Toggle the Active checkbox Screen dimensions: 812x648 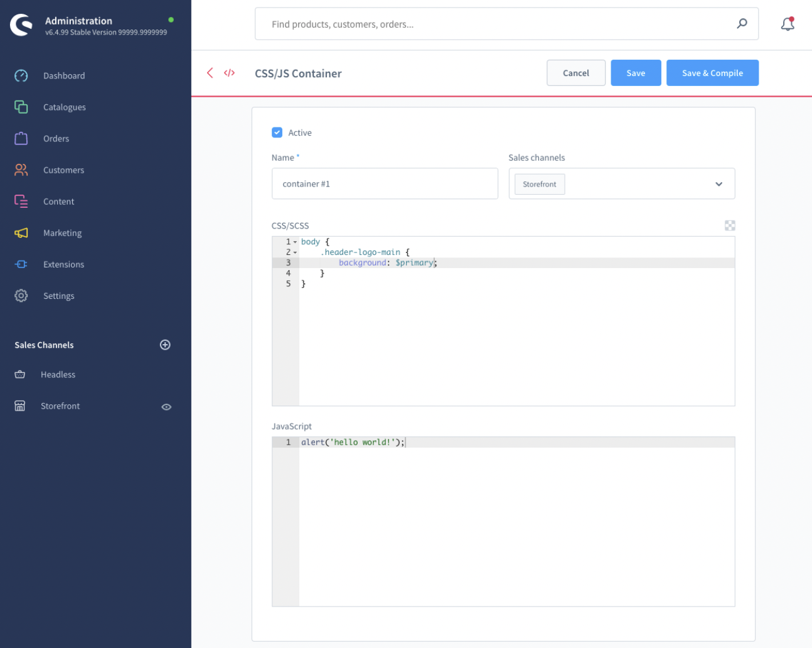pos(277,132)
